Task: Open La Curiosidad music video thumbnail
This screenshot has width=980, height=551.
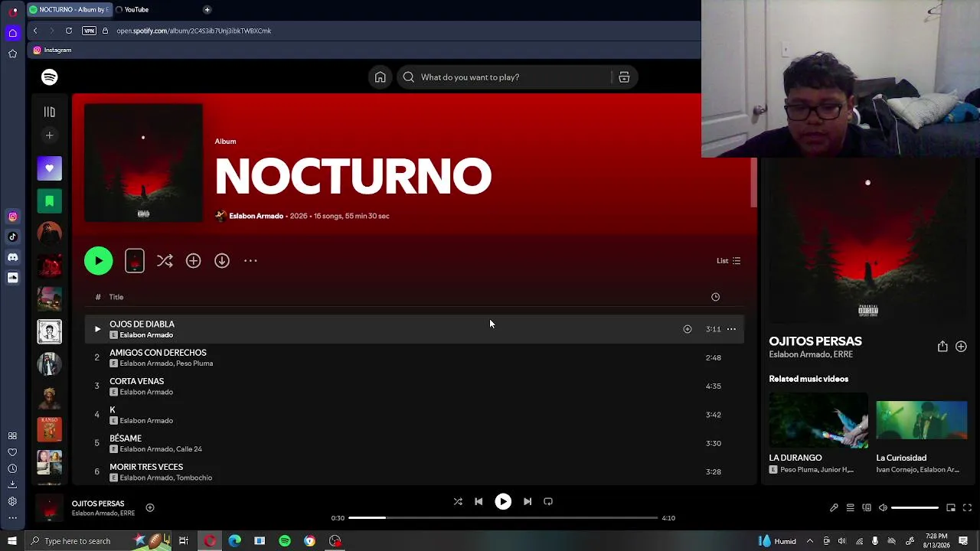Action: [922, 420]
